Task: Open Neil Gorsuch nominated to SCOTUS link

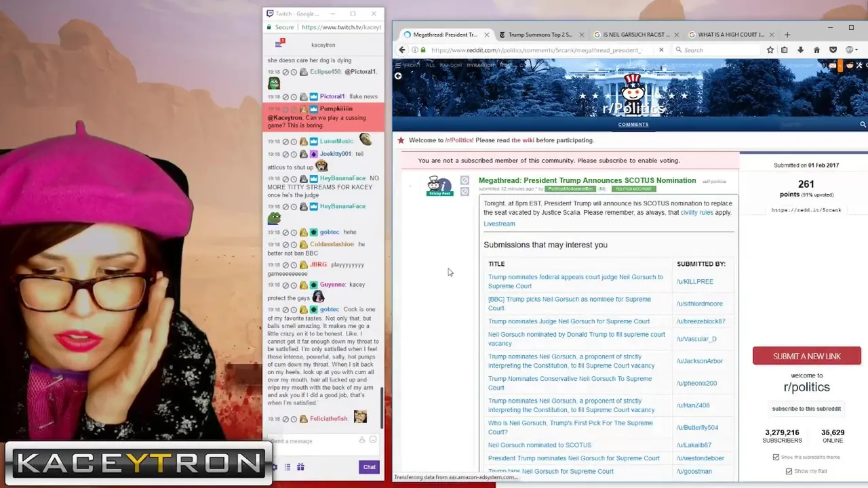Action: click(x=540, y=445)
